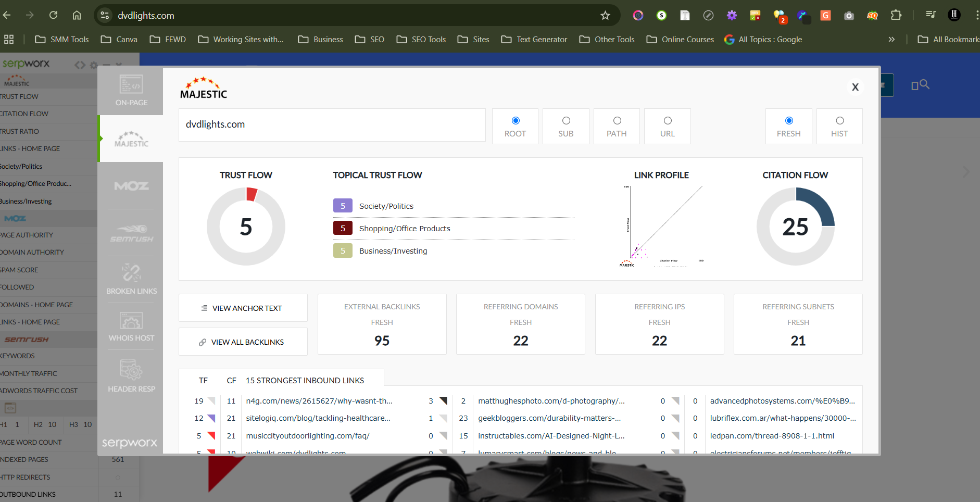Select the SUB radio option
The width and height of the screenshot is (980, 502).
pyautogui.click(x=566, y=121)
